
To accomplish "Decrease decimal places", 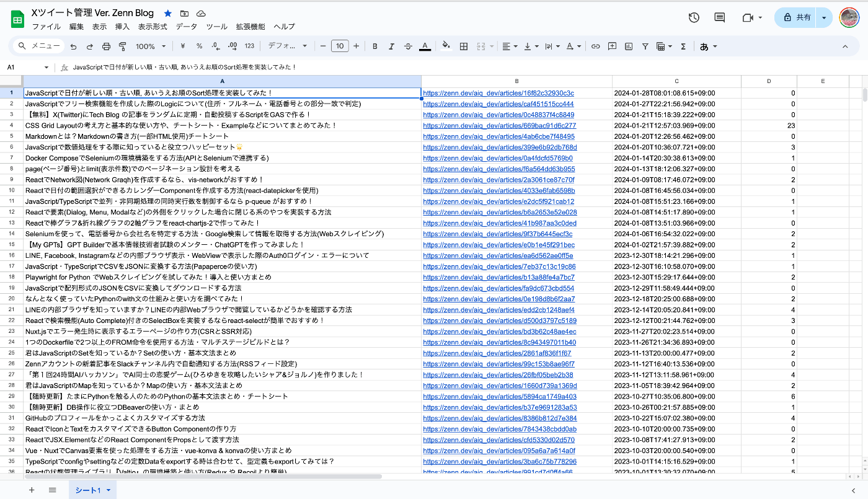I will coord(216,46).
